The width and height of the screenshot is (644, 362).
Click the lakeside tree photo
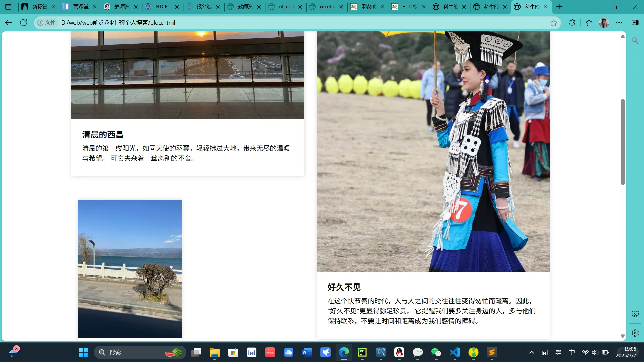coord(130,269)
